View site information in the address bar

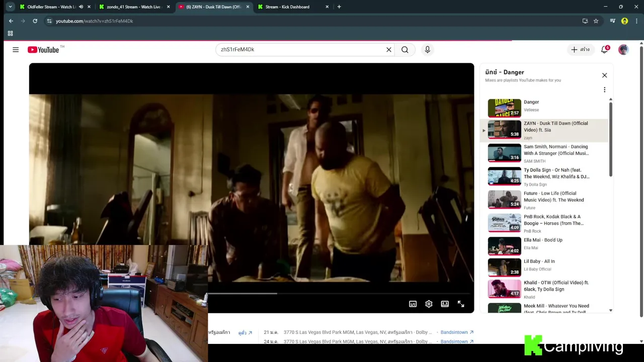point(49,21)
